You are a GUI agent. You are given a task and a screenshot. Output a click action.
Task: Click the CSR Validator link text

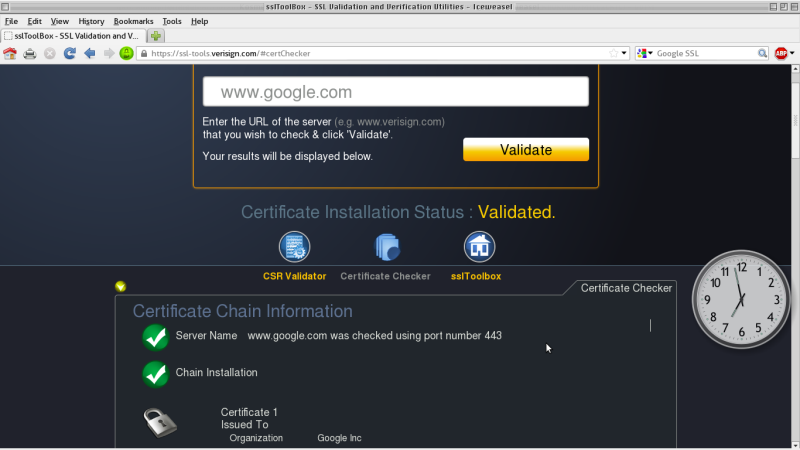coord(294,276)
